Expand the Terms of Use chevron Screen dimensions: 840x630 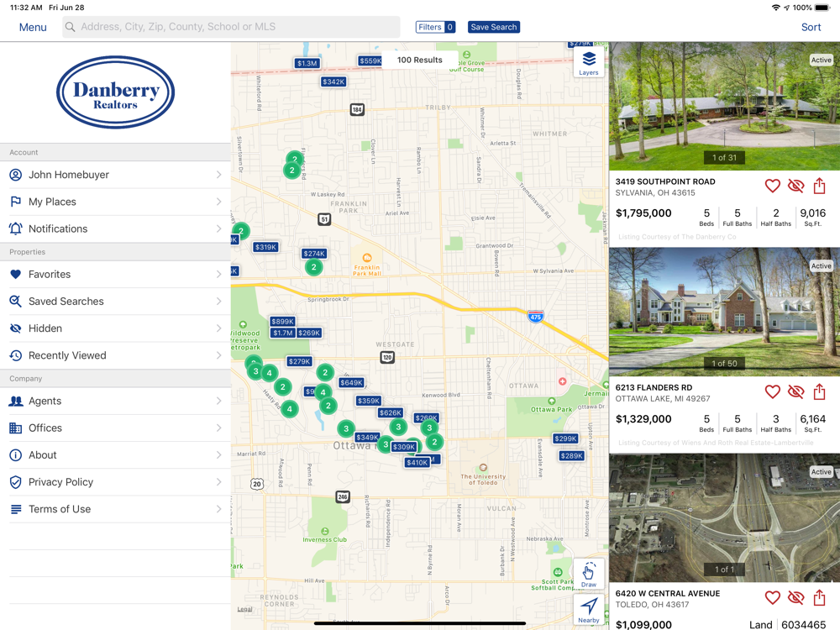[218, 509]
